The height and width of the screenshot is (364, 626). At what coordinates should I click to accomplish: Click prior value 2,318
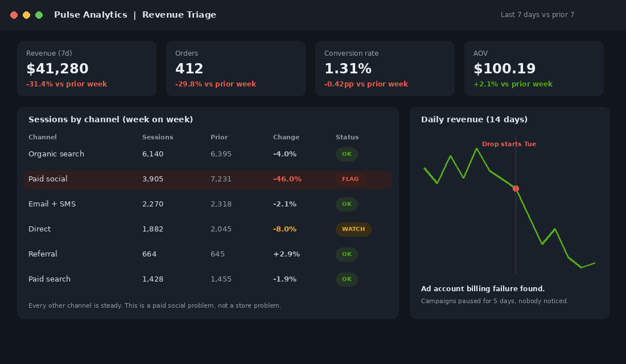click(x=221, y=204)
